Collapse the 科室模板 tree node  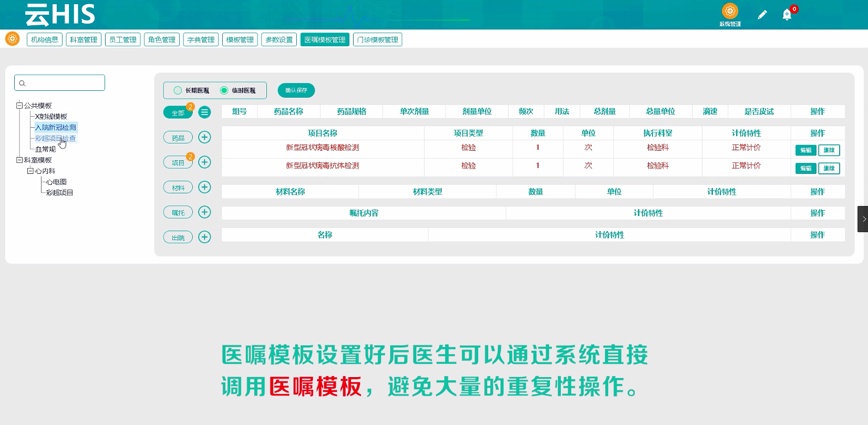(19, 160)
